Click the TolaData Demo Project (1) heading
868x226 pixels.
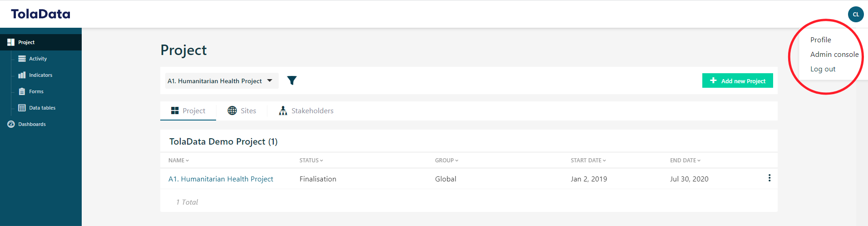(223, 141)
